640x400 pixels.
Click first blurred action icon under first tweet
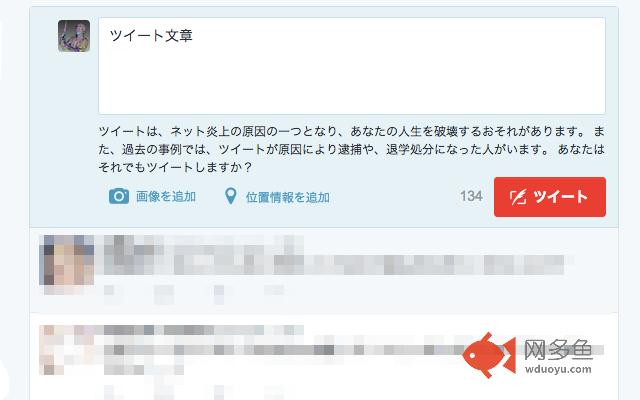(x=109, y=291)
